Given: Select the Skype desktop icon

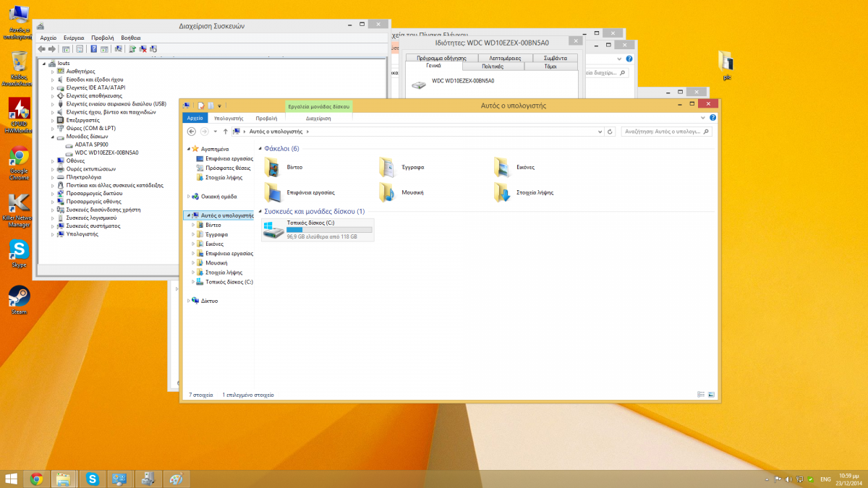Looking at the screenshot, I should (19, 254).
